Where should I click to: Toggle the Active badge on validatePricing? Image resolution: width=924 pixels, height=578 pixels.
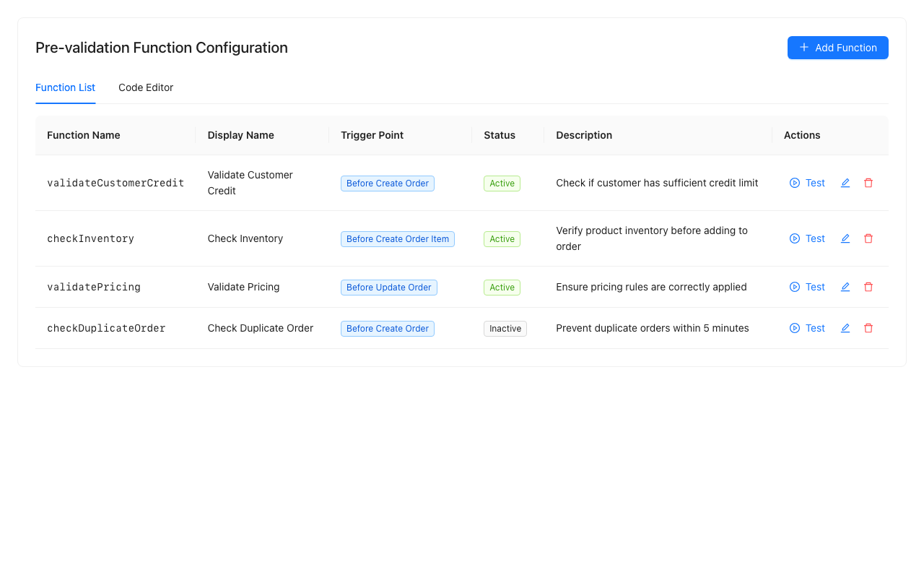coord(502,287)
